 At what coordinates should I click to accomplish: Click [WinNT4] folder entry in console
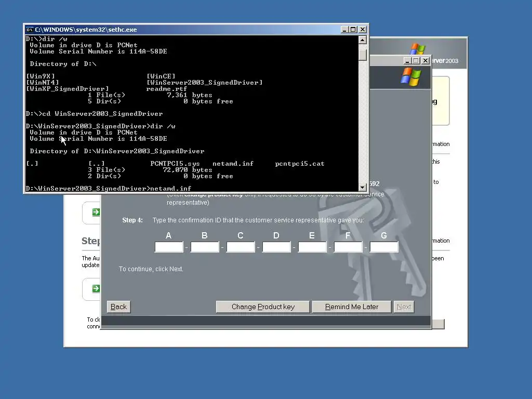coord(43,83)
